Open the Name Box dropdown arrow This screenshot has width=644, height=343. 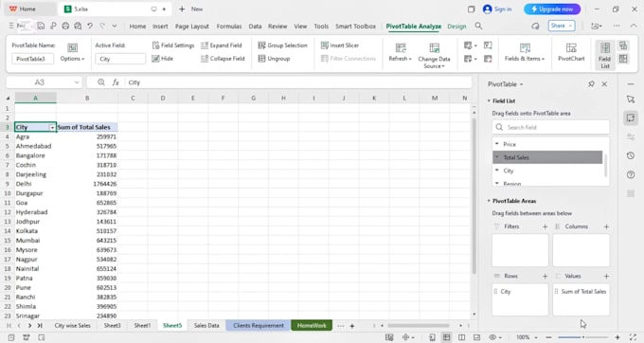point(77,82)
